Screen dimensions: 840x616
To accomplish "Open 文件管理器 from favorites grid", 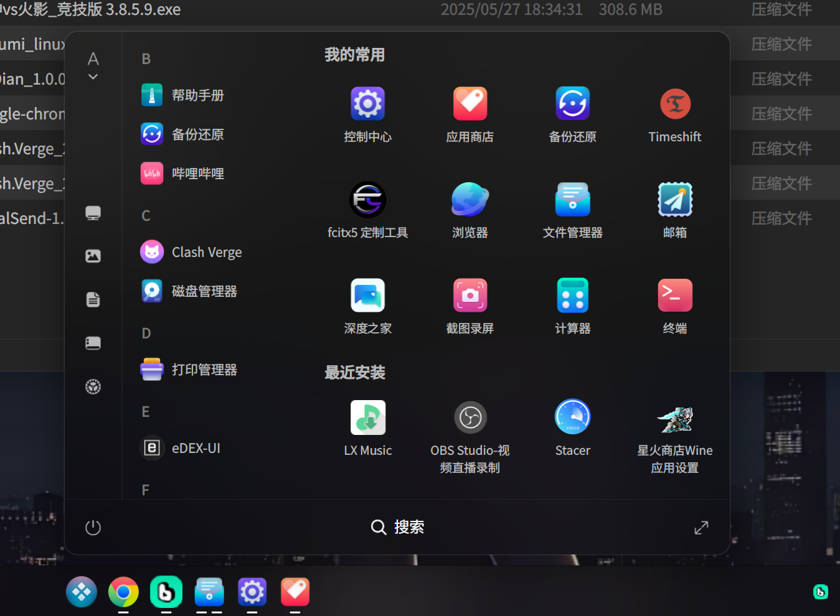I will coord(572,211).
